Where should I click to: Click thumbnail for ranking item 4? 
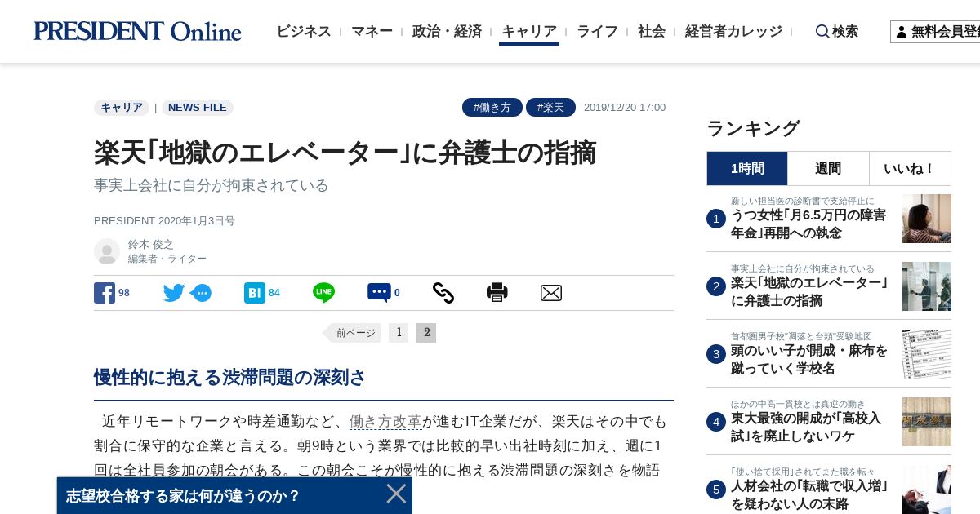tap(927, 422)
